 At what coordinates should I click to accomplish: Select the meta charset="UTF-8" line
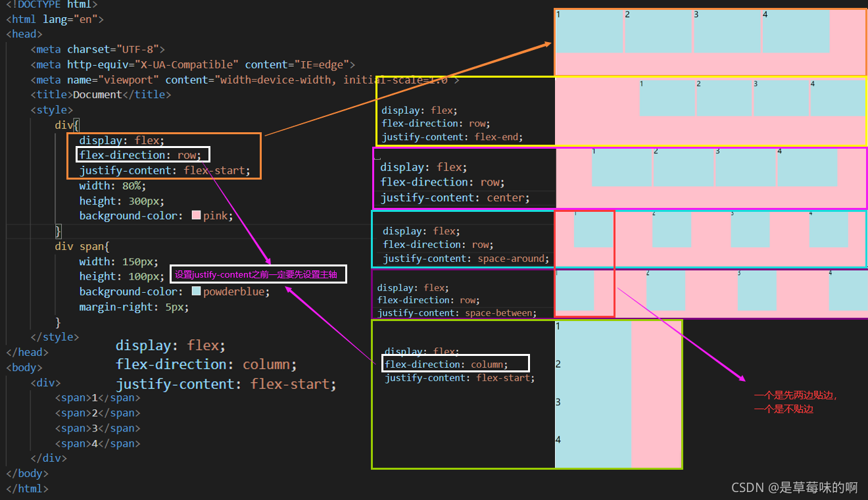97,49
